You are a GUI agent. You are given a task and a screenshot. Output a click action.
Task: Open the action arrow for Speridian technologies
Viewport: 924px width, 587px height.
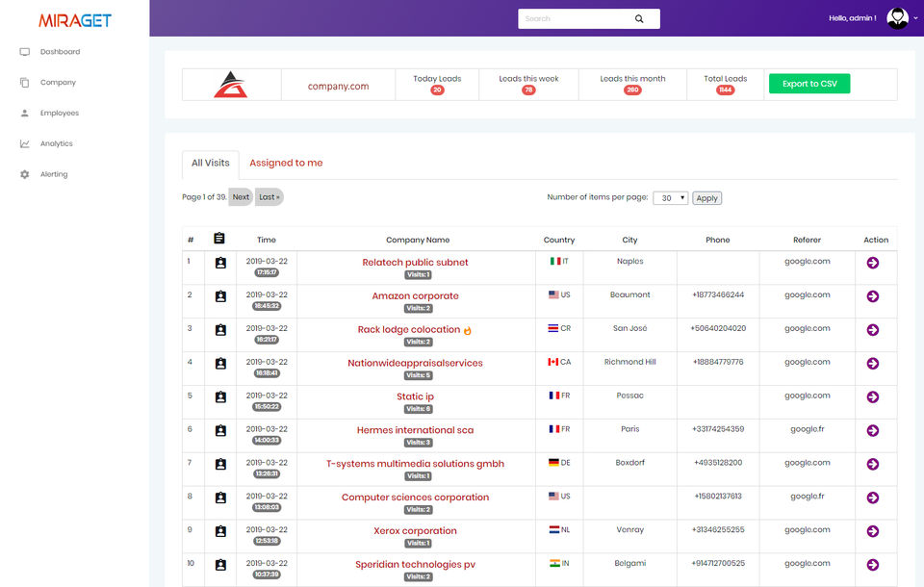(873, 565)
